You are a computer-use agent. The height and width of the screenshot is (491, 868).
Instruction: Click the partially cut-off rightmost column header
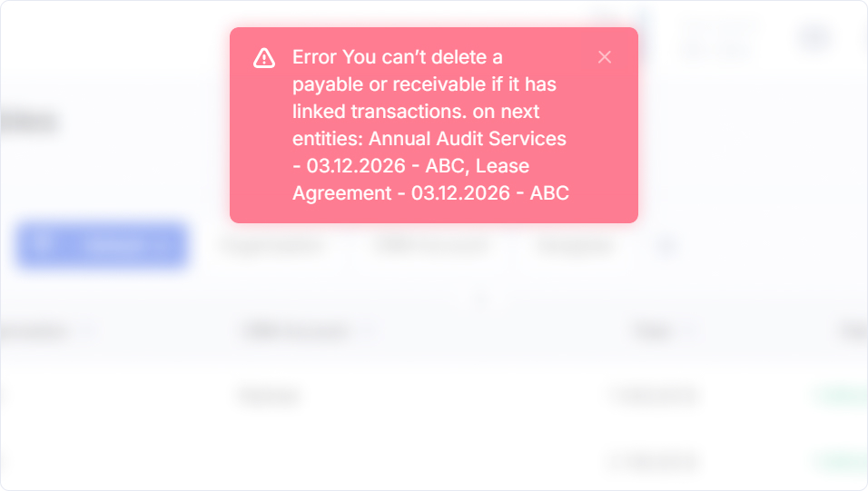coord(853,331)
